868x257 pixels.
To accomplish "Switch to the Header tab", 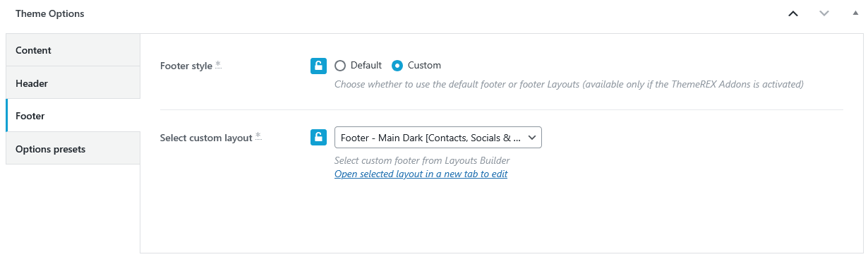I will 73,83.
